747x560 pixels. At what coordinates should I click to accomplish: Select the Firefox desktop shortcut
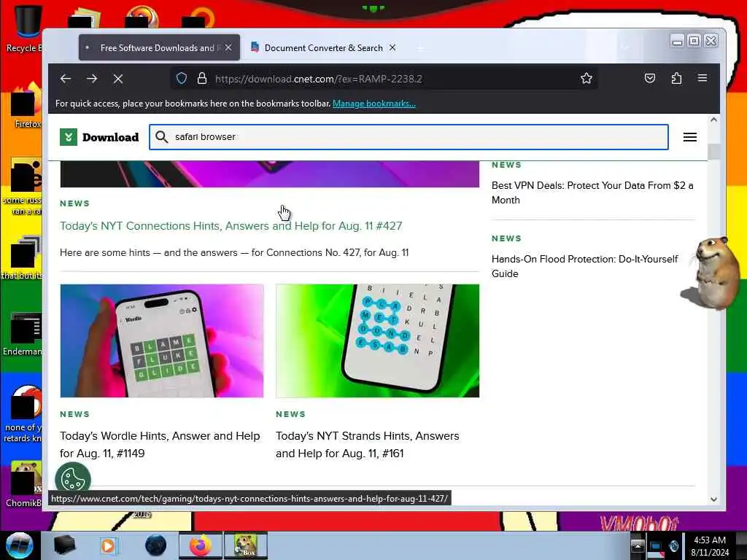point(26,106)
